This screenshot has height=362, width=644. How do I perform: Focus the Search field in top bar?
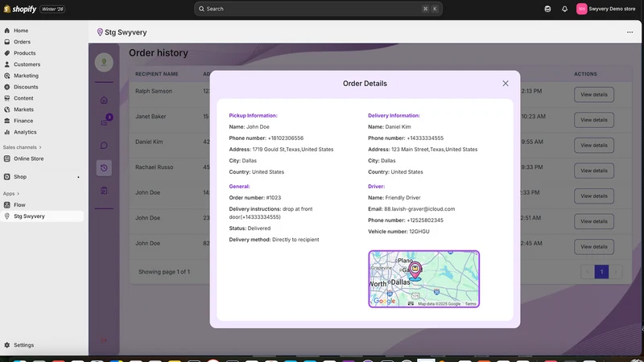pos(318,9)
